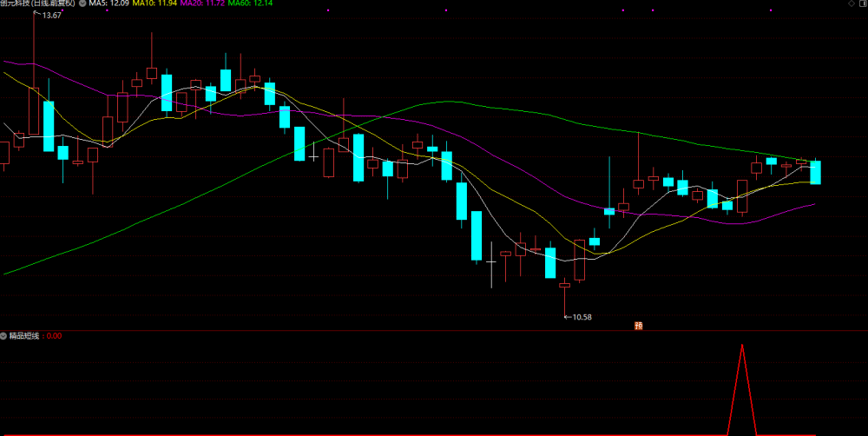Click the diamond icon in the top-right corner
The width and height of the screenshot is (868, 436).
(x=852, y=3)
